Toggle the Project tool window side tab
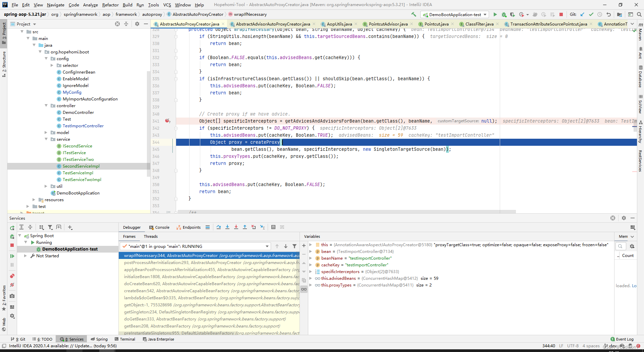 click(4, 33)
